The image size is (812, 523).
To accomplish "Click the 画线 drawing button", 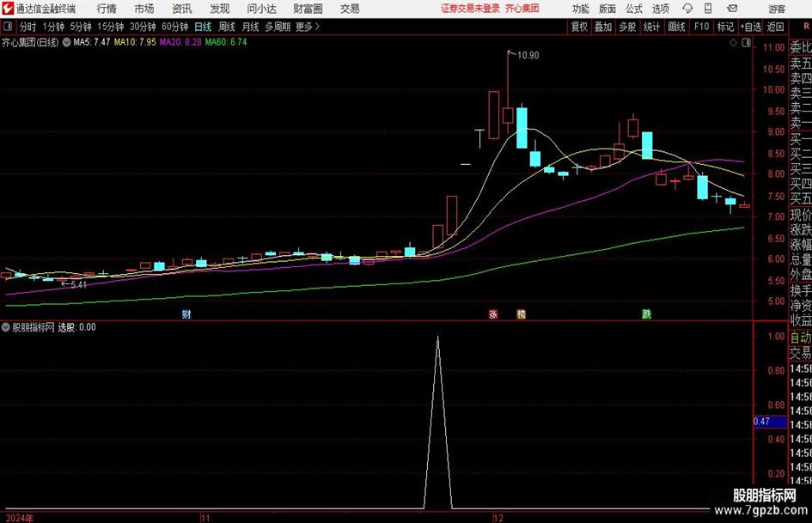I will point(676,27).
